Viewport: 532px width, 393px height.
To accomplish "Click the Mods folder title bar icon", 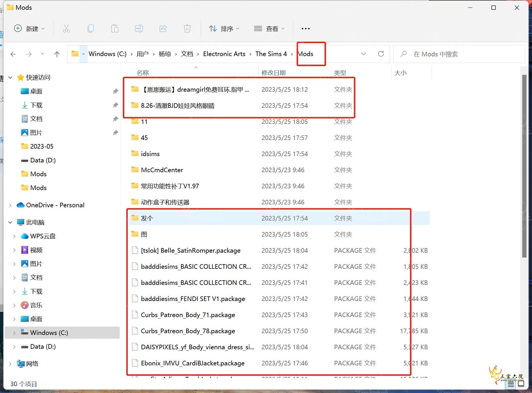I will coord(10,7).
